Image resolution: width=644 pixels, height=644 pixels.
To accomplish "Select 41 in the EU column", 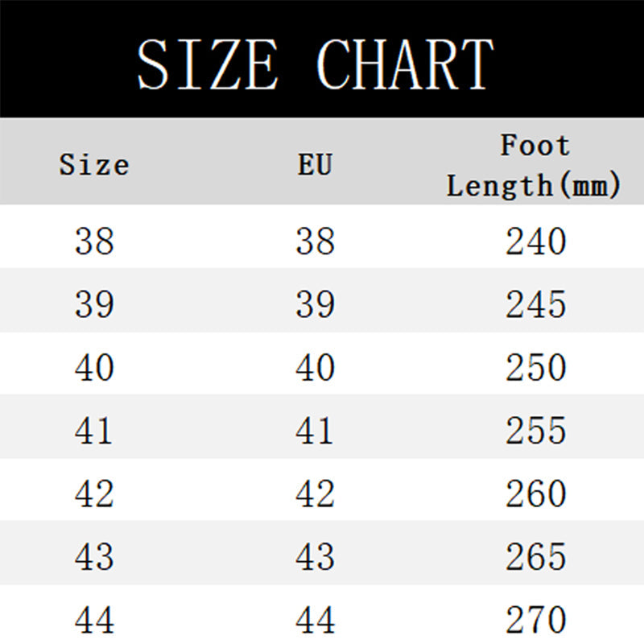I will tap(315, 431).
